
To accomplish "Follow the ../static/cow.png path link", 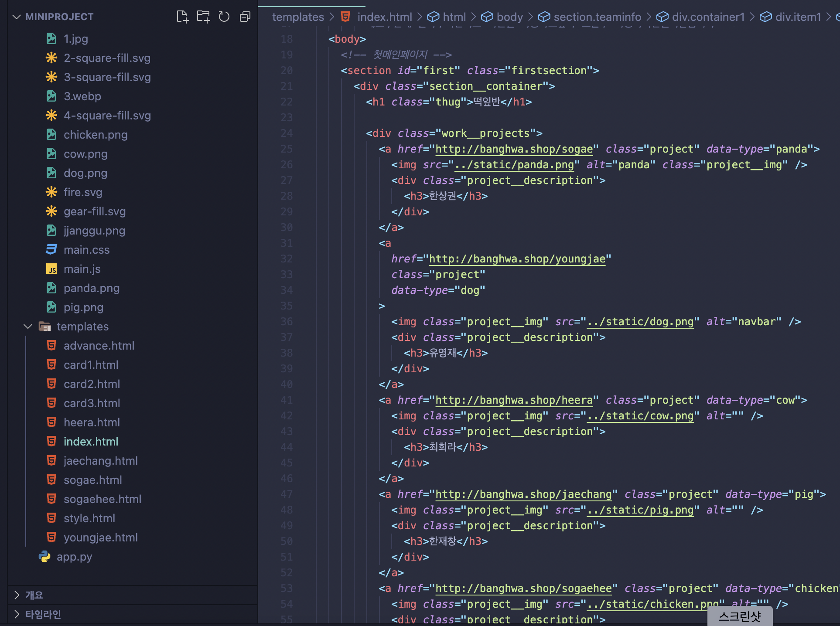I will (640, 416).
